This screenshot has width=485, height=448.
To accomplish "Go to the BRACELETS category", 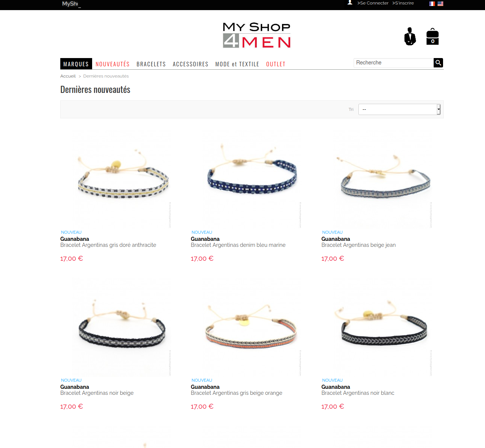I will pos(151,64).
